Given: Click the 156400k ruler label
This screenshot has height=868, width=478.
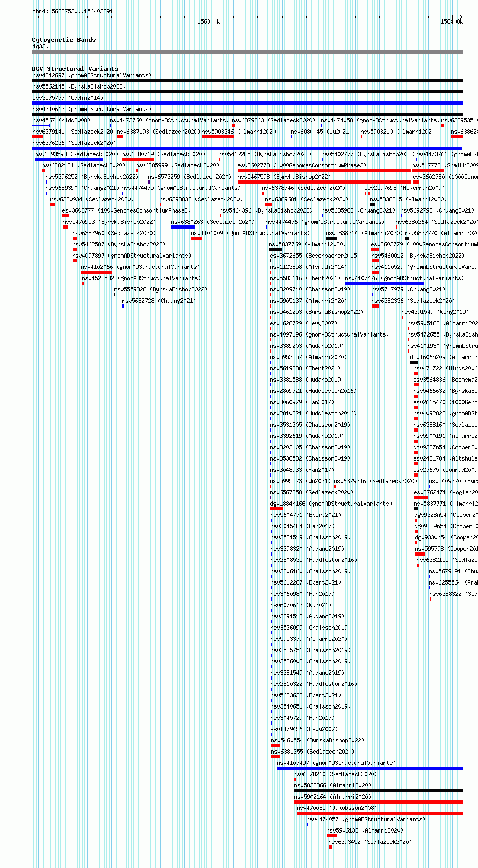Looking at the screenshot, I should 451,21.
